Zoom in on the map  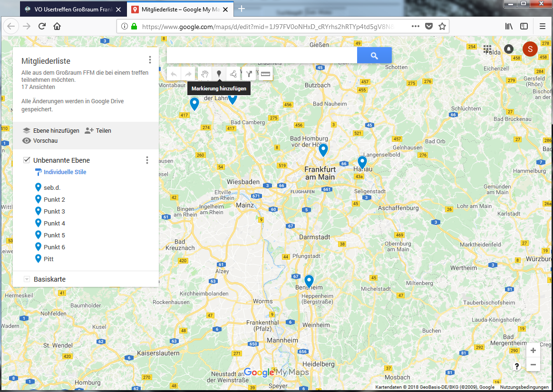click(533, 351)
